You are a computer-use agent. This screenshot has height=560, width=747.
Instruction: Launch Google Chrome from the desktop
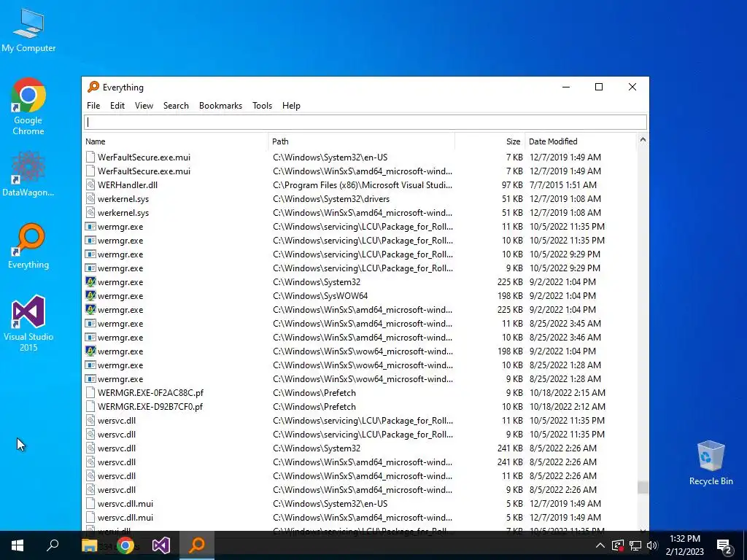(x=28, y=106)
